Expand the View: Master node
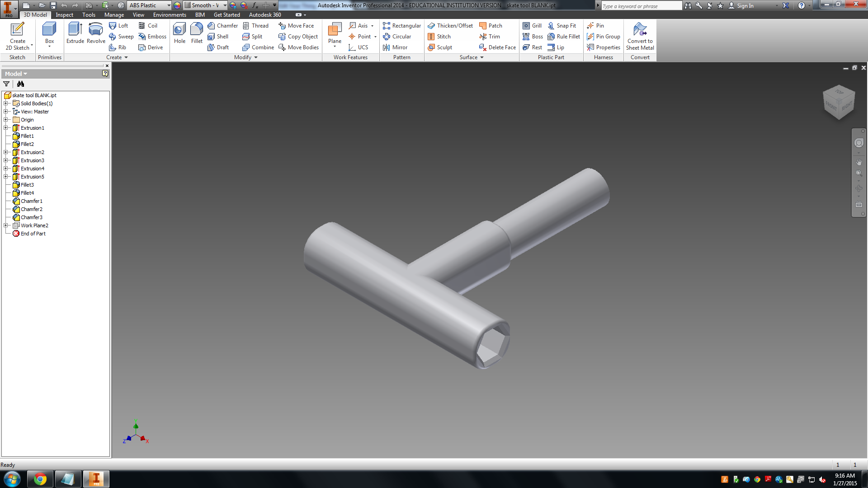The image size is (868, 488). [6, 112]
